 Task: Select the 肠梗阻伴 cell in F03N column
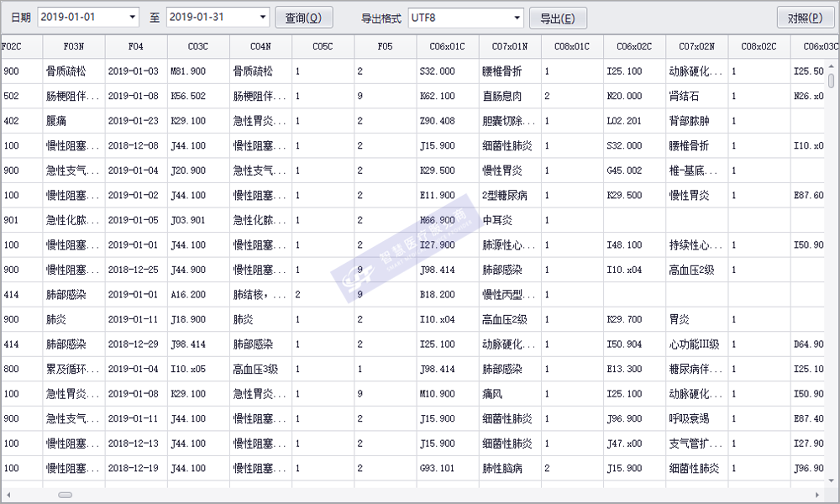(x=73, y=97)
